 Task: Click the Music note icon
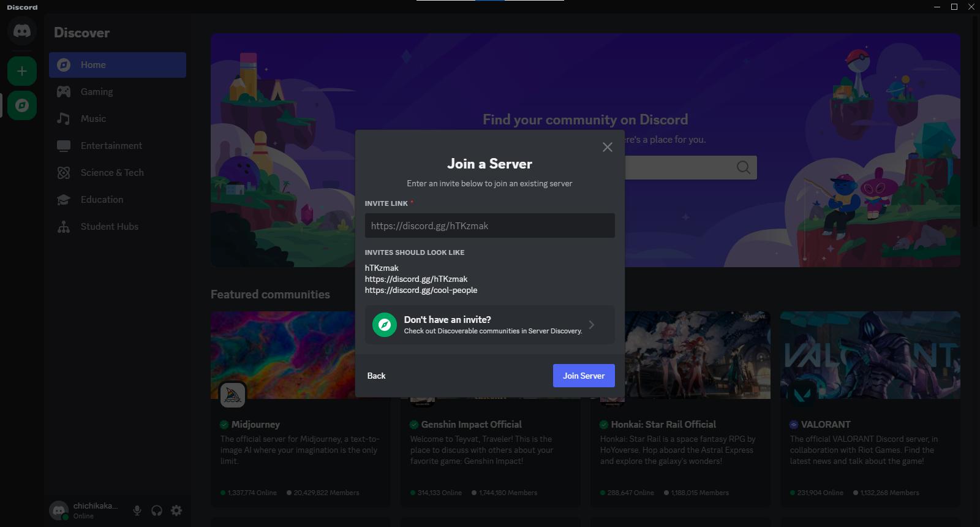tap(64, 119)
